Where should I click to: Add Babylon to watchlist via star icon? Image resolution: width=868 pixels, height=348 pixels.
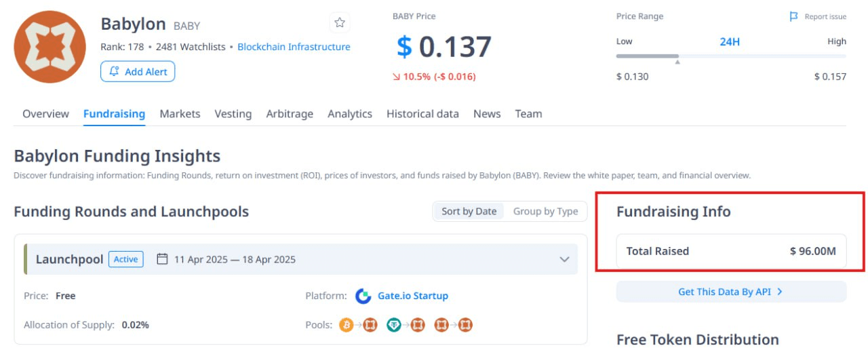point(340,23)
